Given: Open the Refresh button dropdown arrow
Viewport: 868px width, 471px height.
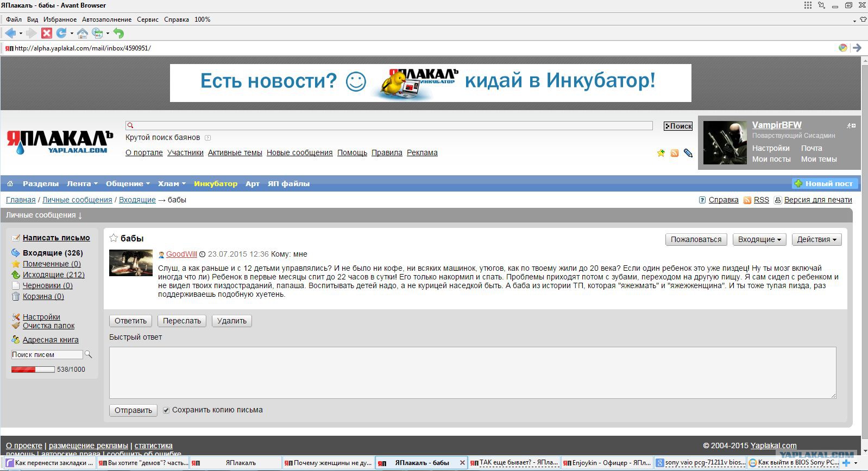Looking at the screenshot, I should (x=71, y=34).
